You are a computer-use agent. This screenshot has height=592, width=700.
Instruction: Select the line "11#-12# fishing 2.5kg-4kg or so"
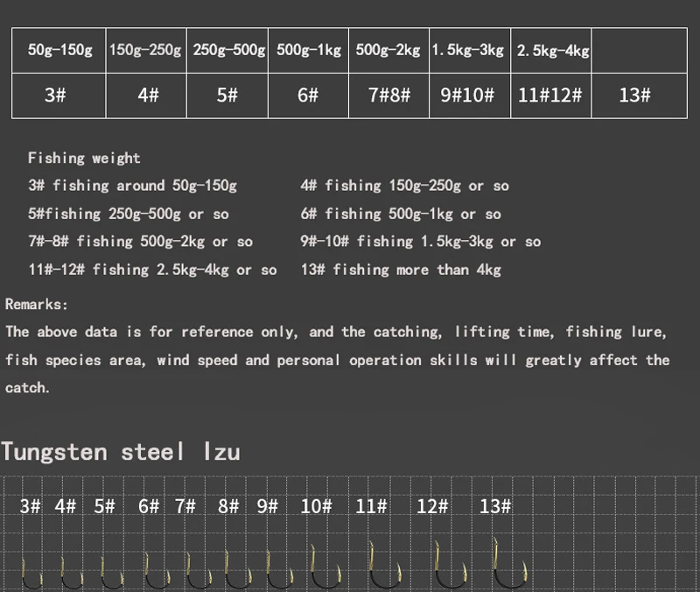pos(152,270)
